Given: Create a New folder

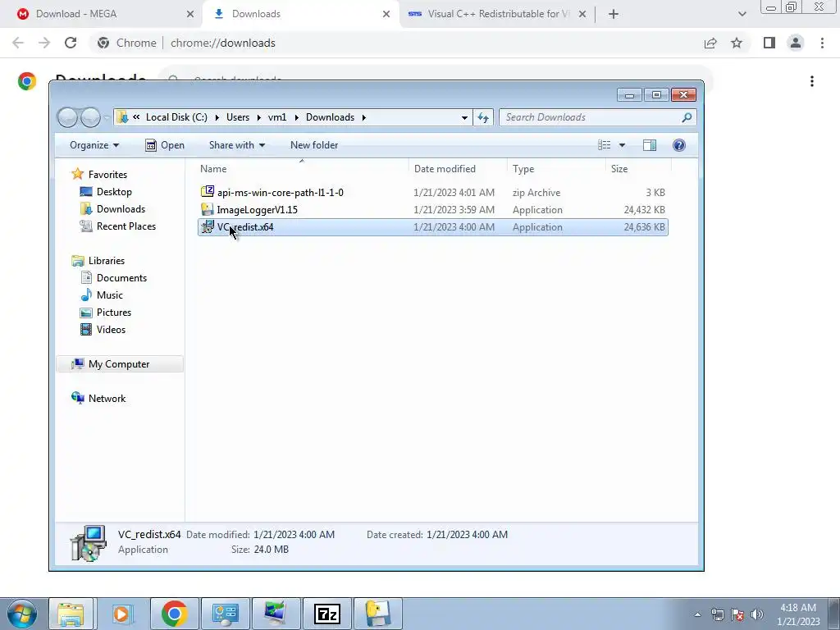Looking at the screenshot, I should 314,145.
